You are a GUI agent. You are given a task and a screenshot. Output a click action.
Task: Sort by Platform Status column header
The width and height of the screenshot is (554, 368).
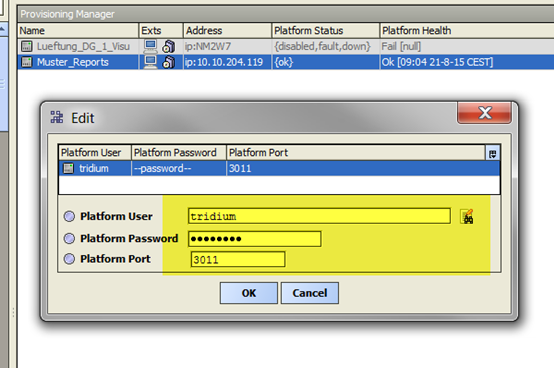pos(326,30)
